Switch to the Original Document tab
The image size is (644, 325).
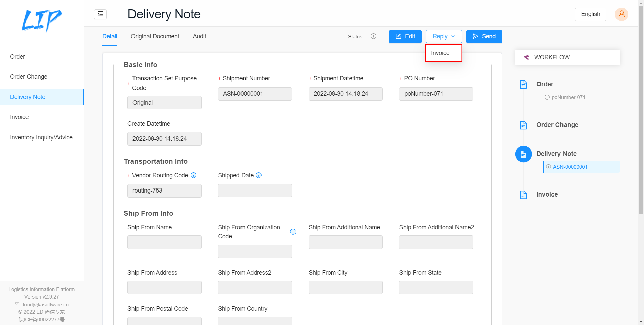[x=155, y=36]
